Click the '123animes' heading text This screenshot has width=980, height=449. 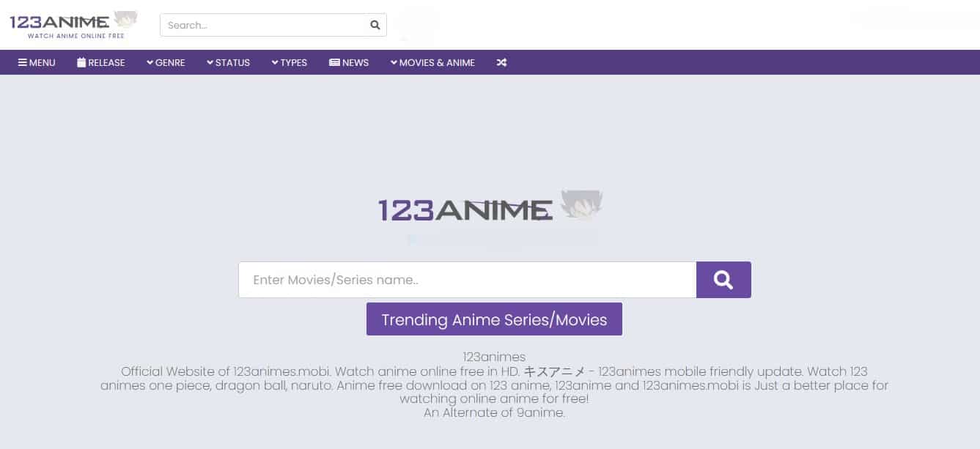pos(494,357)
